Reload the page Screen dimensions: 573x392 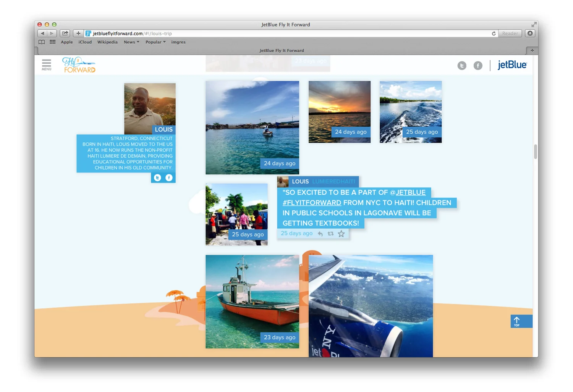(494, 34)
